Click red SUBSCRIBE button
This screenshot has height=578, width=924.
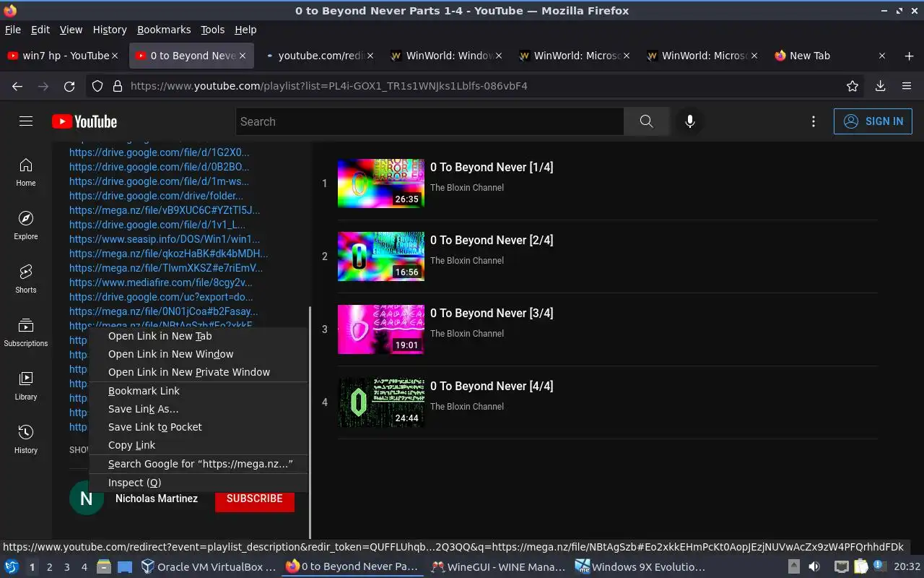click(x=255, y=499)
